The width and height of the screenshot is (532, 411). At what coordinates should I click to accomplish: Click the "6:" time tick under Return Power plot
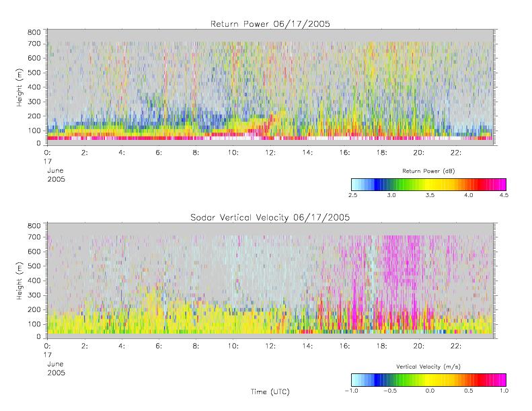coord(159,153)
